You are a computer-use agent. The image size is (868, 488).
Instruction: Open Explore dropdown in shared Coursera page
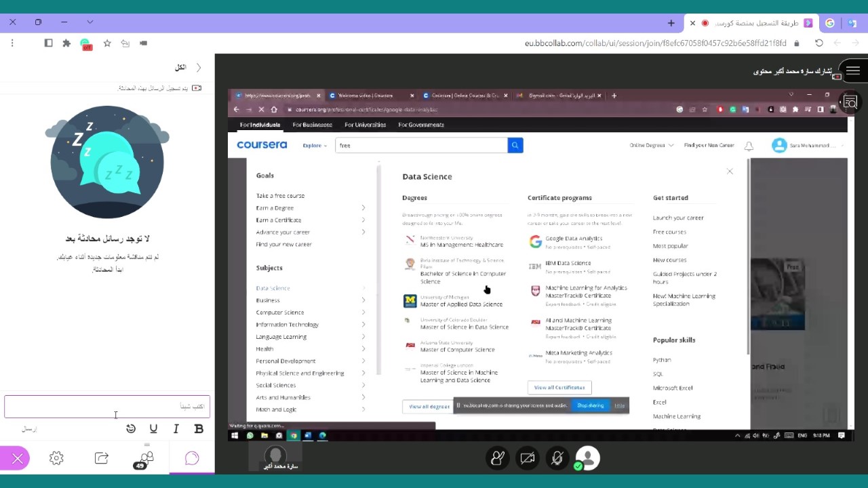point(315,145)
